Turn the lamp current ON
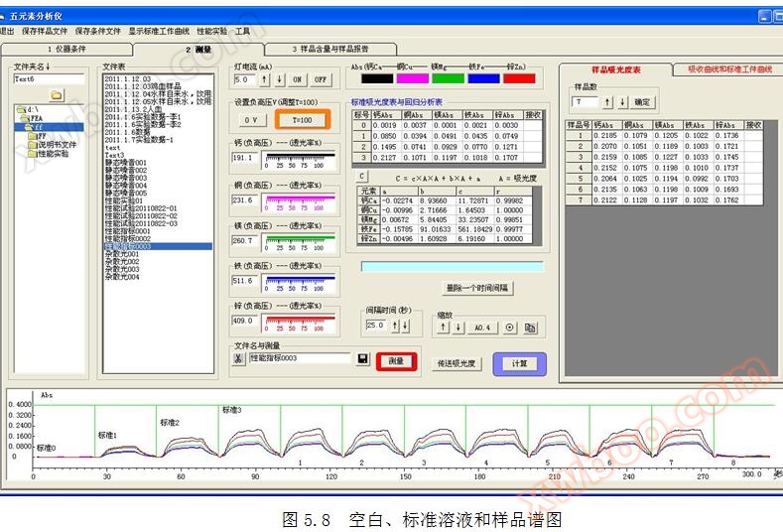Image resolution: width=783 pixels, height=532 pixels. tap(297, 79)
